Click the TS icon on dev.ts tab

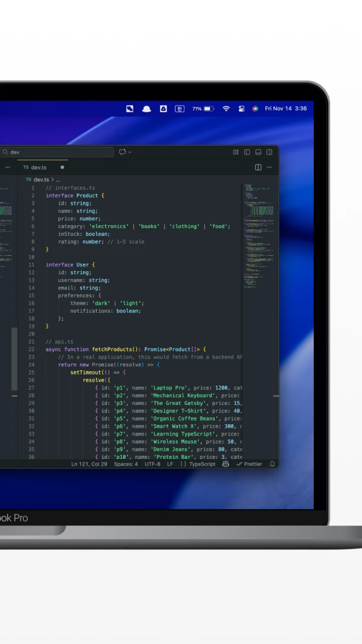click(26, 167)
